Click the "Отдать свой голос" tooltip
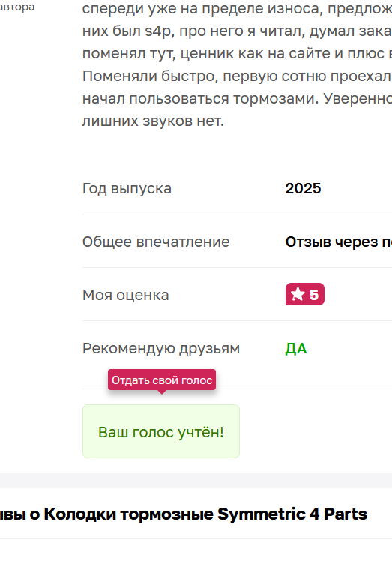This screenshot has width=392, height=561. [x=162, y=380]
